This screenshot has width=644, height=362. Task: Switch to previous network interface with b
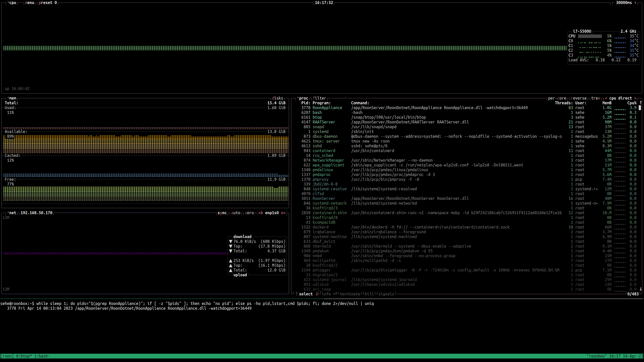coord(261,213)
